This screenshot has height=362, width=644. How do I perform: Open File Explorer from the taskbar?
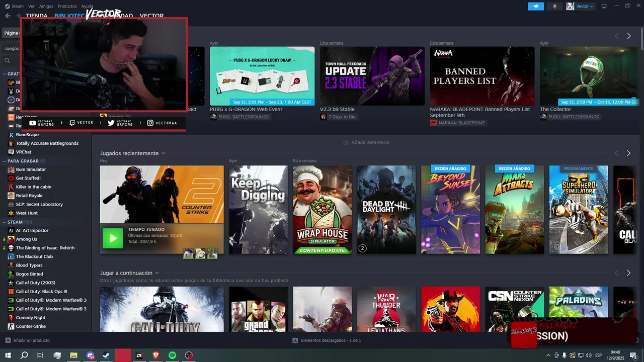(73, 355)
